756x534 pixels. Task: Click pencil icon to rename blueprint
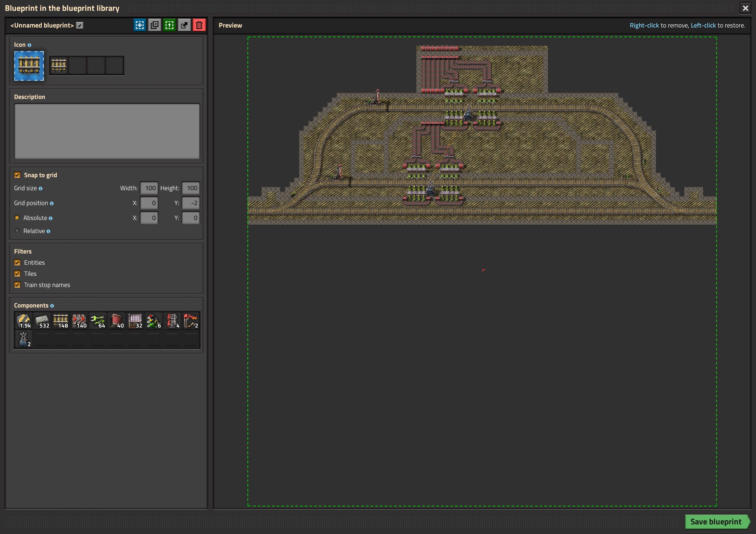[80, 25]
